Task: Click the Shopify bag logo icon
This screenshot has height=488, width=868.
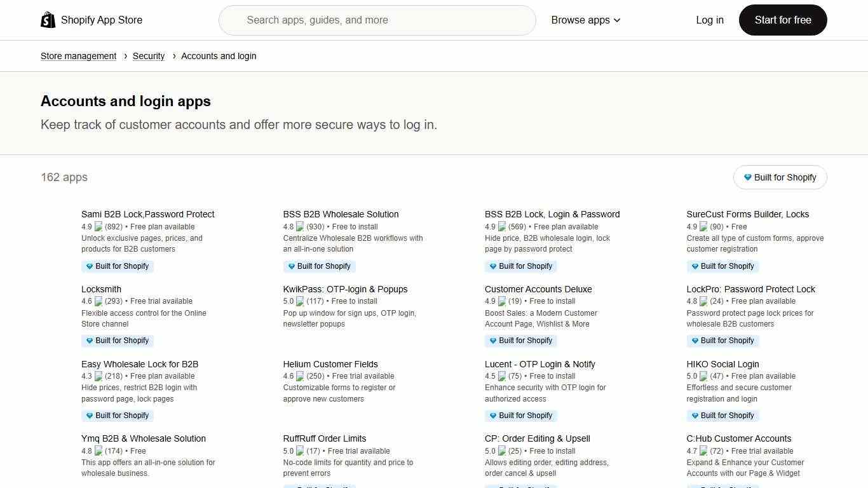Action: [x=48, y=20]
